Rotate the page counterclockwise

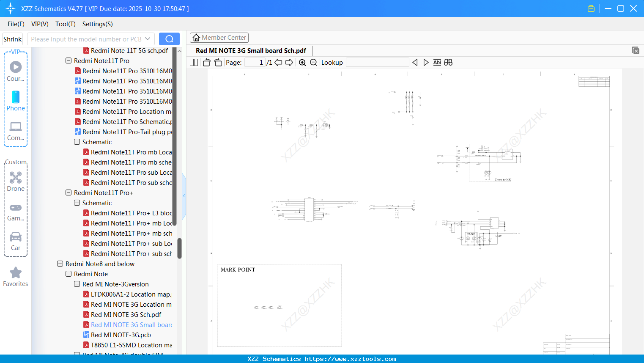(206, 63)
